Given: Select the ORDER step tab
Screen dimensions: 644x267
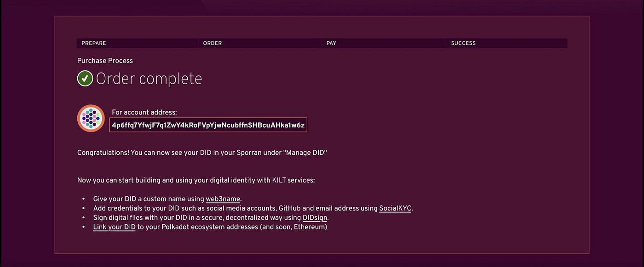Looking at the screenshot, I should (260, 43).
